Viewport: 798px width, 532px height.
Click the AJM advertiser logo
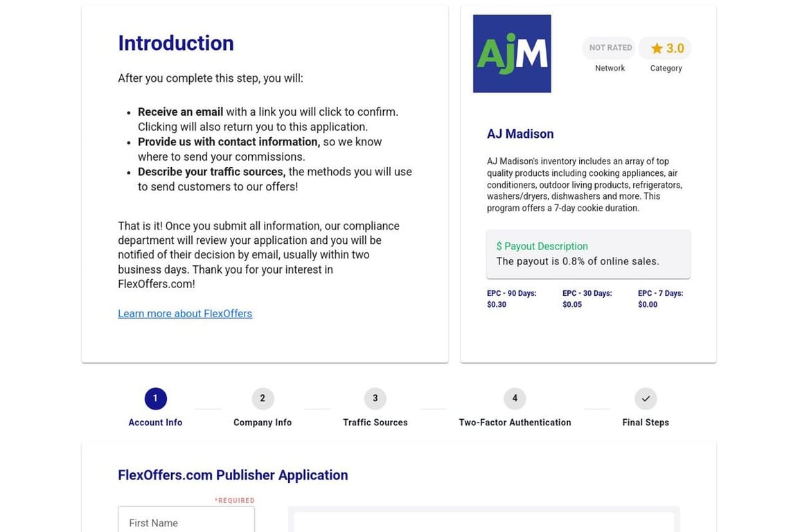(x=512, y=53)
